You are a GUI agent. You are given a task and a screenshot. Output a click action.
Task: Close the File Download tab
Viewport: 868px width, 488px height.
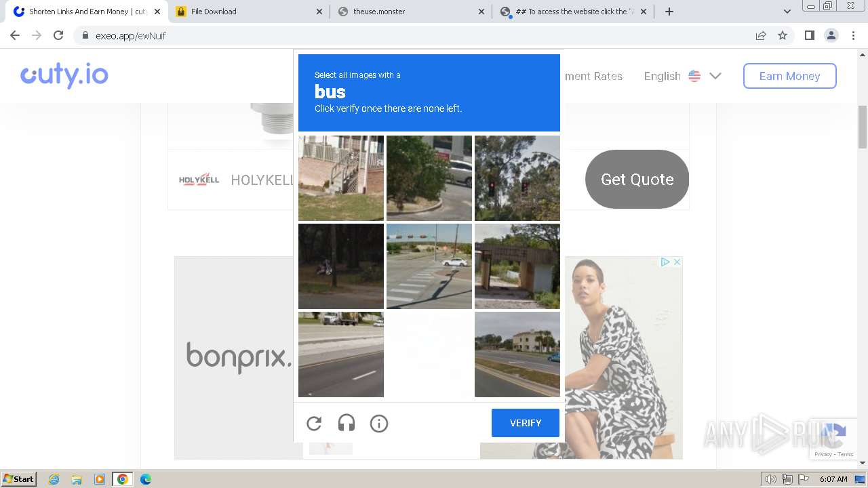(319, 12)
